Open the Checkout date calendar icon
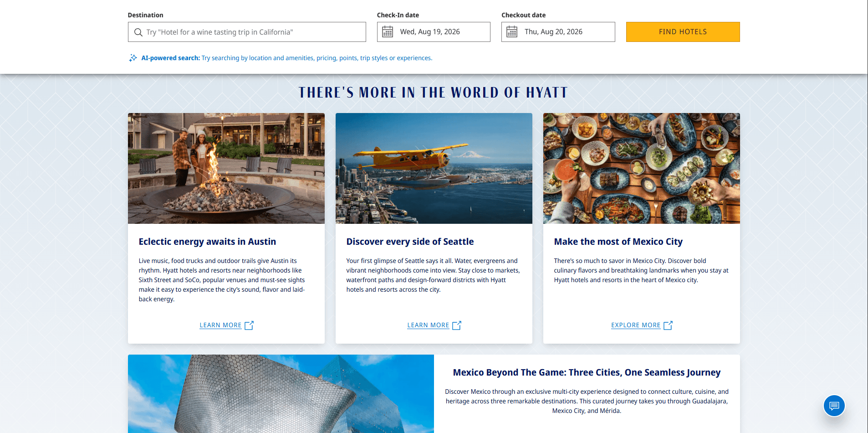 [x=512, y=32]
